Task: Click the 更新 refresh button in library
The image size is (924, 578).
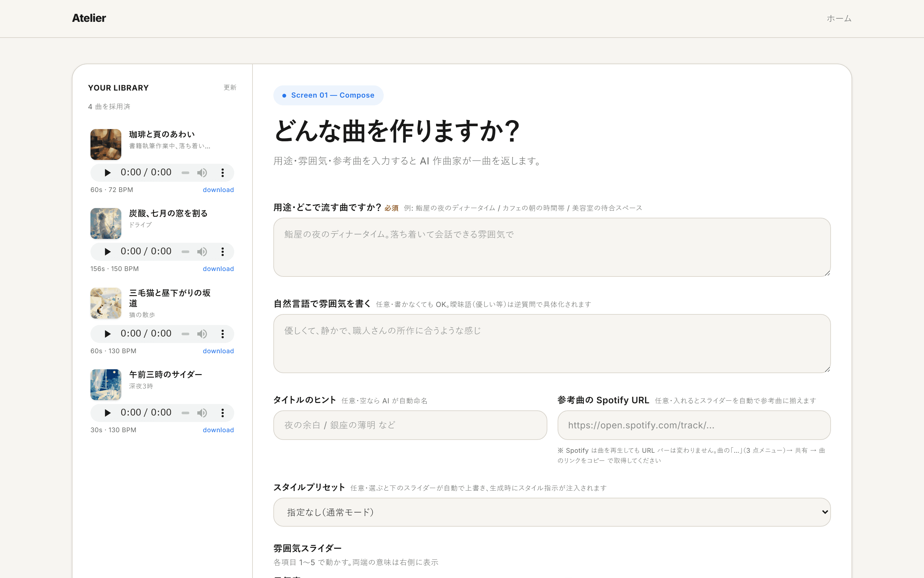Action: [x=230, y=88]
